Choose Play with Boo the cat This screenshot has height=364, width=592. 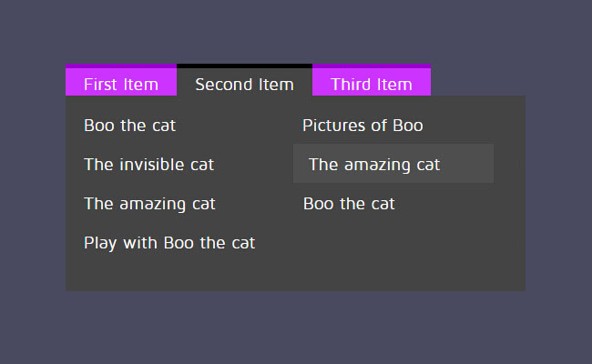click(169, 243)
